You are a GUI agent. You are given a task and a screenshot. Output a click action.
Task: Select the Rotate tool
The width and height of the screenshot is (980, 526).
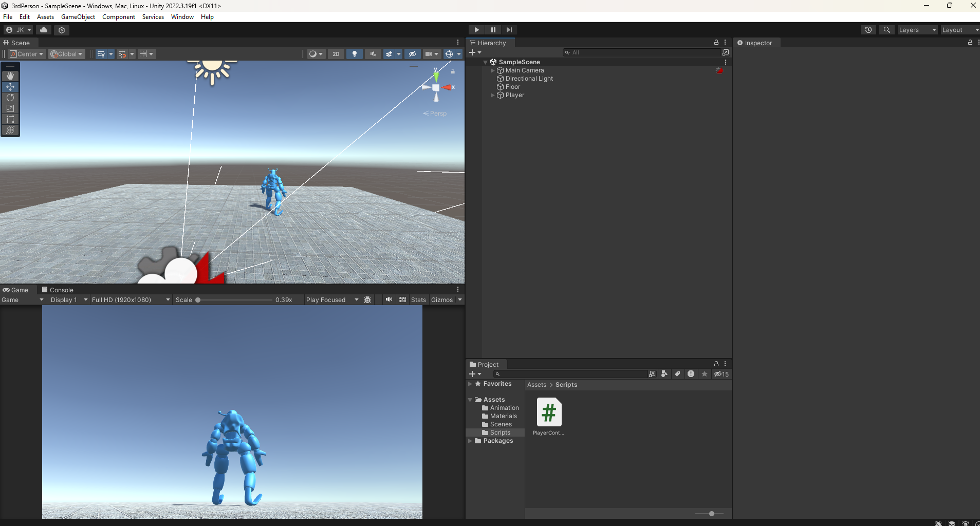coord(10,98)
